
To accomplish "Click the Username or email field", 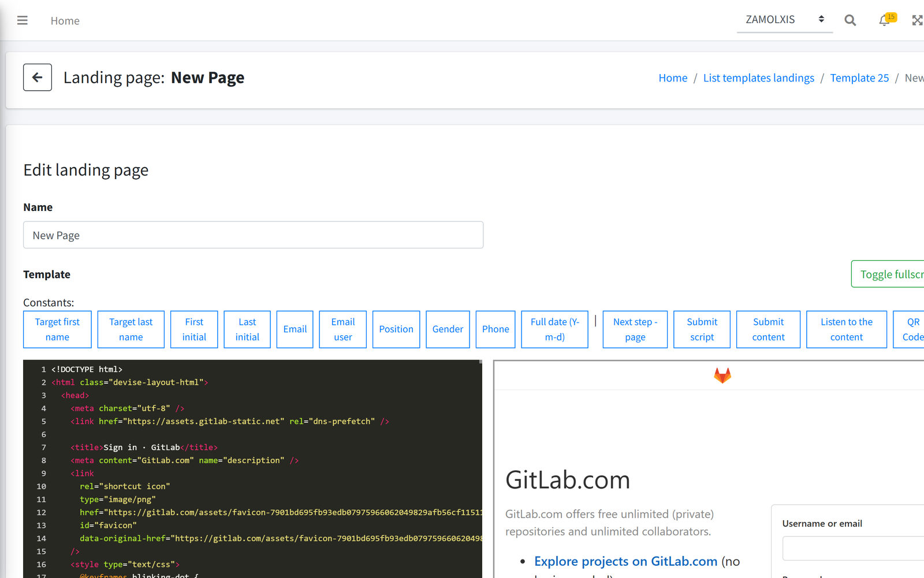I will 854,548.
